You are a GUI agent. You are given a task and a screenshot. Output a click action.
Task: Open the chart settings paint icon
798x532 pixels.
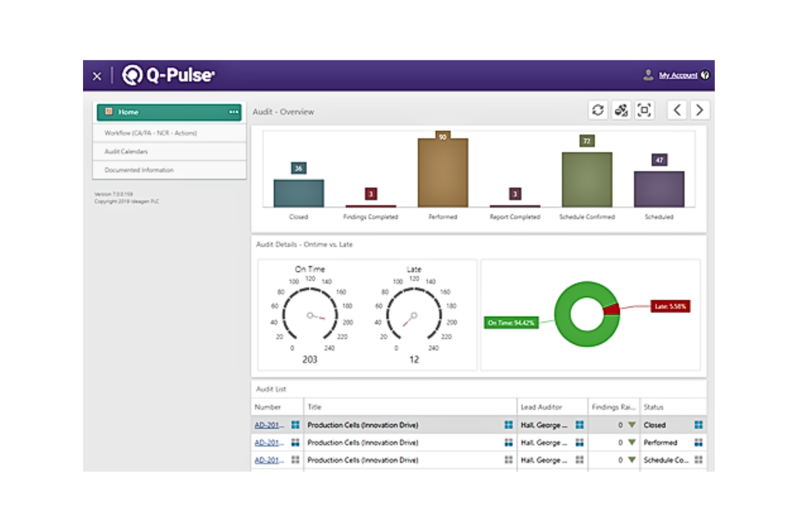point(620,110)
